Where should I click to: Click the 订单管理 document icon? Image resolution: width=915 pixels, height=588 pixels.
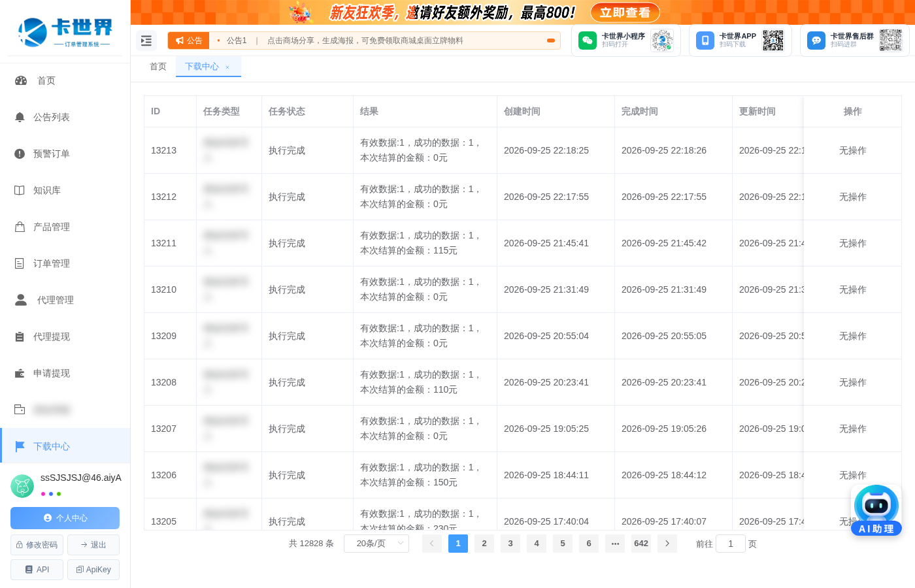[20, 263]
